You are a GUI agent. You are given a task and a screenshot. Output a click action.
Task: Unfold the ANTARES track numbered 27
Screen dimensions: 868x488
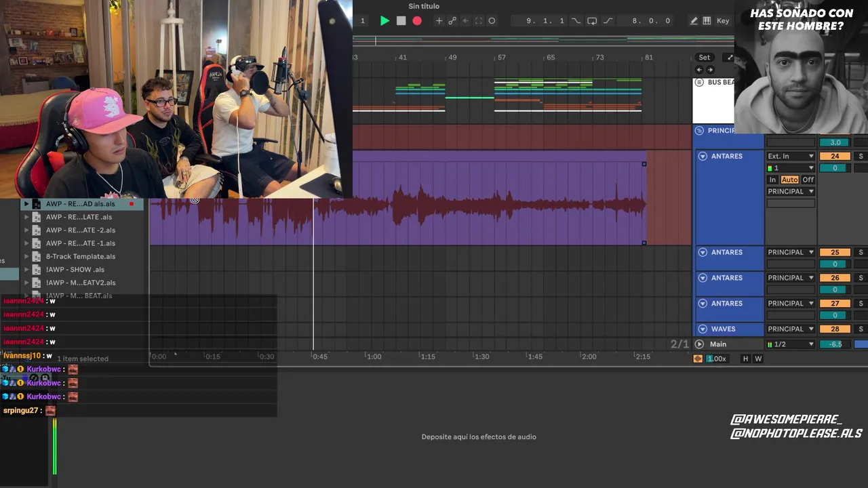703,304
